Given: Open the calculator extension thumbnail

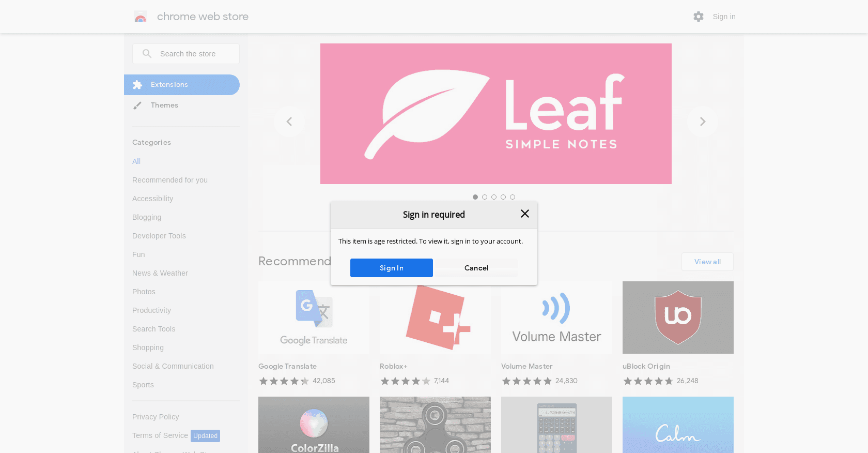Looking at the screenshot, I should click(556, 425).
